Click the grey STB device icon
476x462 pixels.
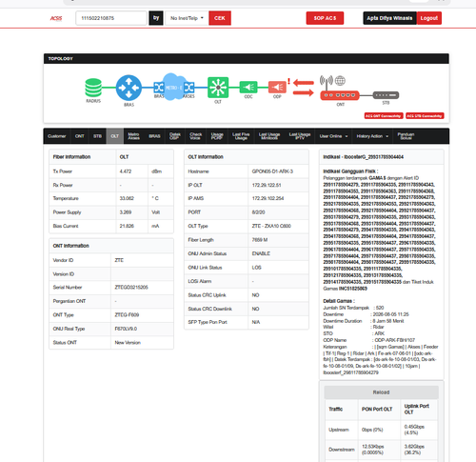point(386,95)
